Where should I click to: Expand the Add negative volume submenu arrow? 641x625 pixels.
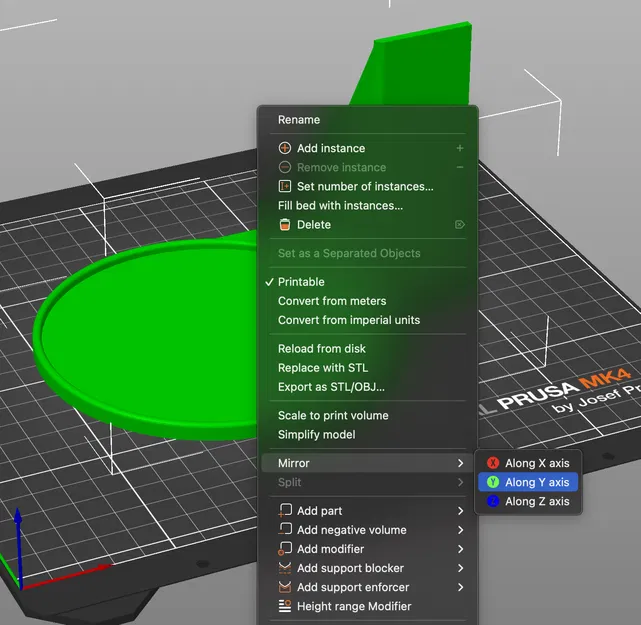pyautogui.click(x=460, y=530)
